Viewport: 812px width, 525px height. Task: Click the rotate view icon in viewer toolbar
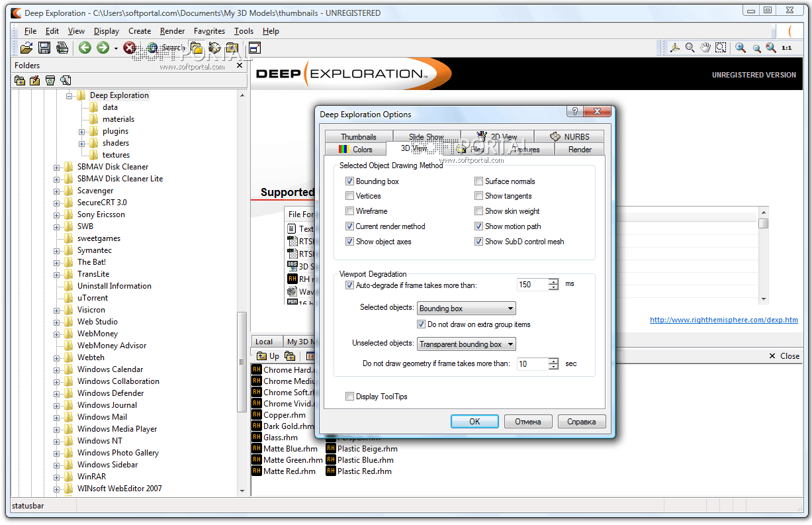675,48
